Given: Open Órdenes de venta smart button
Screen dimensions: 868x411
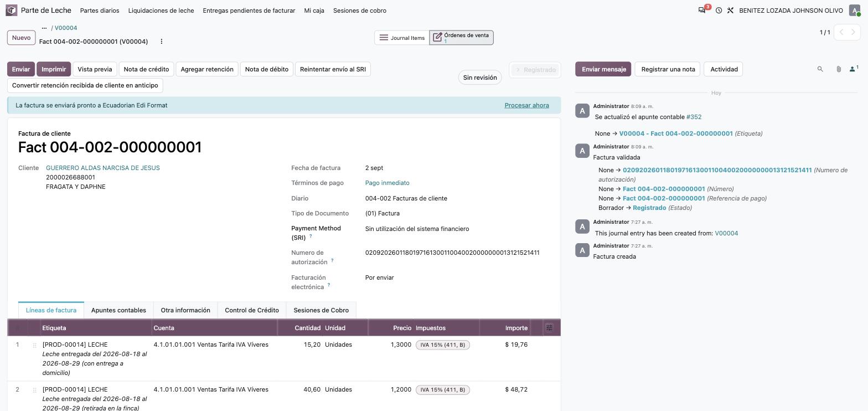Looking at the screenshot, I should pos(461,38).
